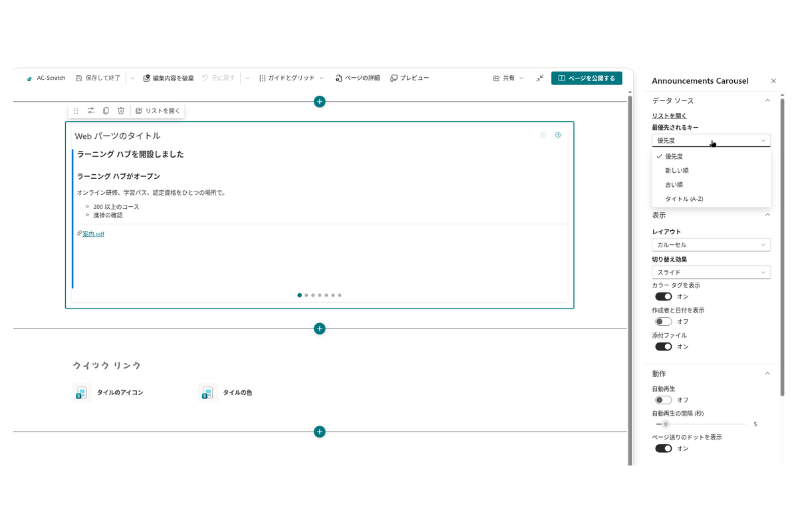Open the タイルの色 quick link
Viewport: 798px width, 532px height.
(237, 393)
